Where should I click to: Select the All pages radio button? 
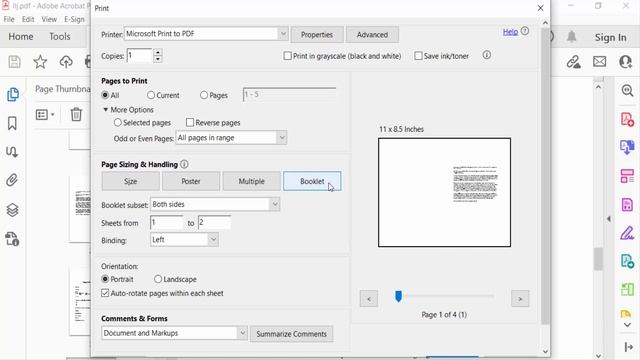tap(105, 95)
